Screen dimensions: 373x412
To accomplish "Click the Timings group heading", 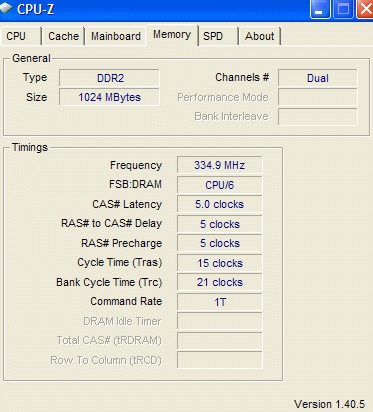I will (30, 147).
